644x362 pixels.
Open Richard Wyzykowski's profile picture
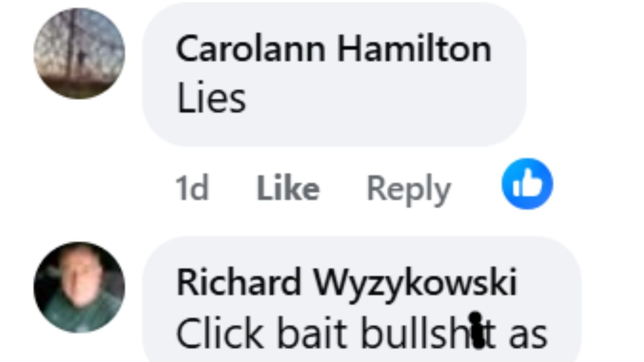coord(79,287)
